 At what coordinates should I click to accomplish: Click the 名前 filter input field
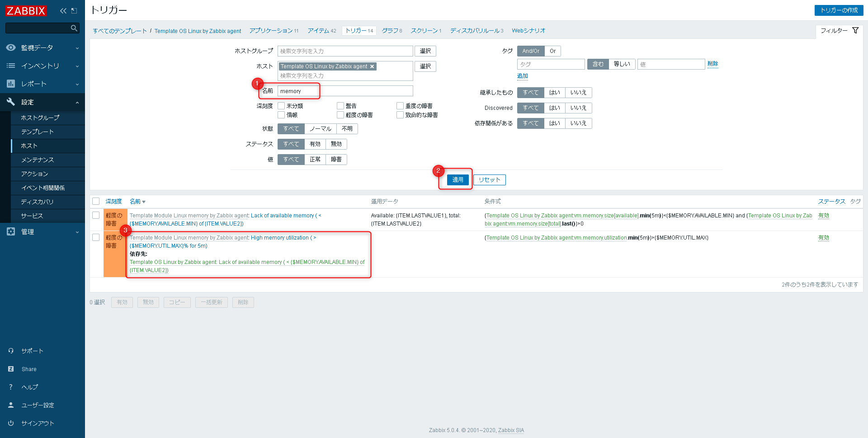345,91
